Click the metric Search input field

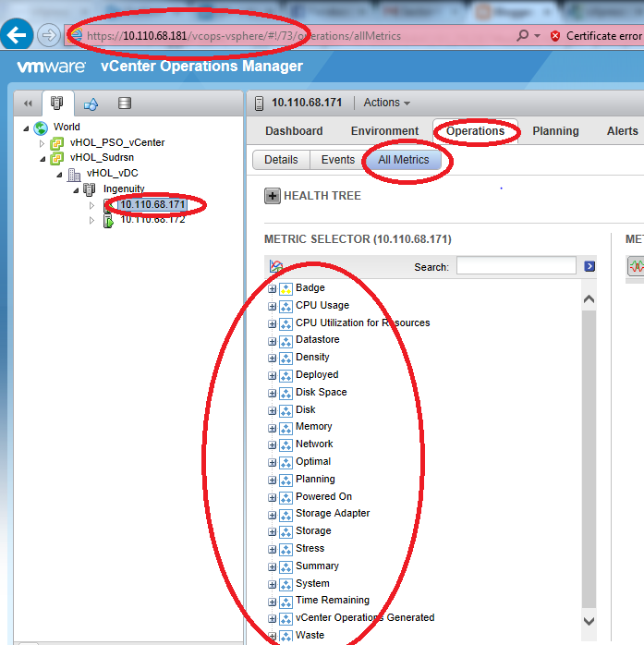[x=516, y=266]
